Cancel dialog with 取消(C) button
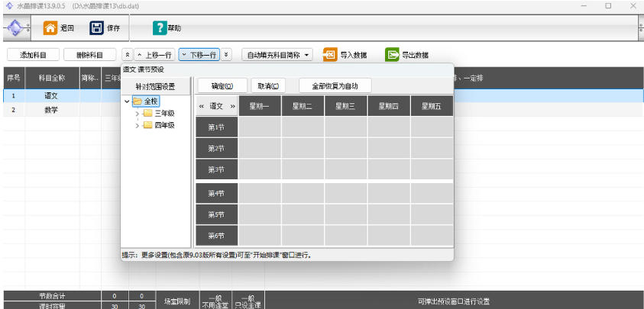644x309 pixels. [268, 85]
